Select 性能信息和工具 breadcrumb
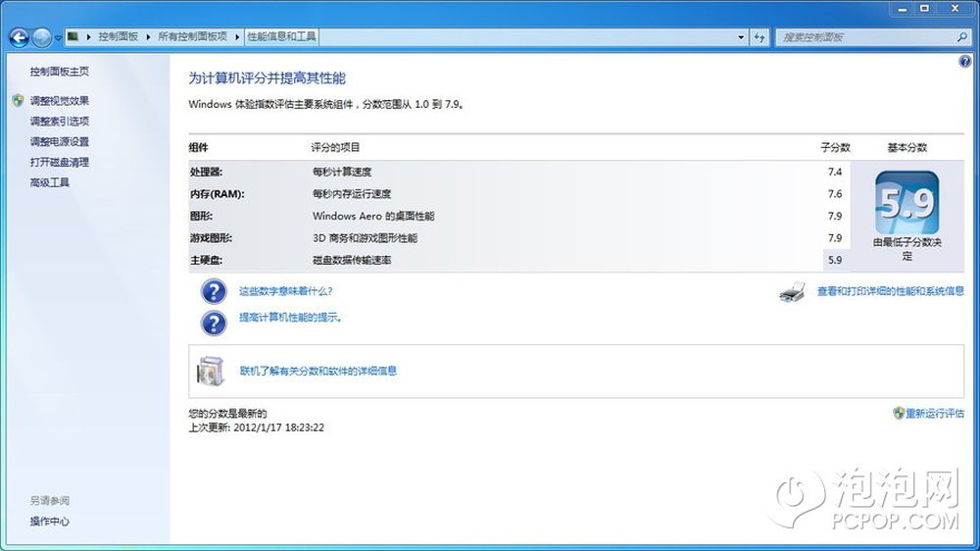The width and height of the screenshot is (980, 551). (x=282, y=37)
